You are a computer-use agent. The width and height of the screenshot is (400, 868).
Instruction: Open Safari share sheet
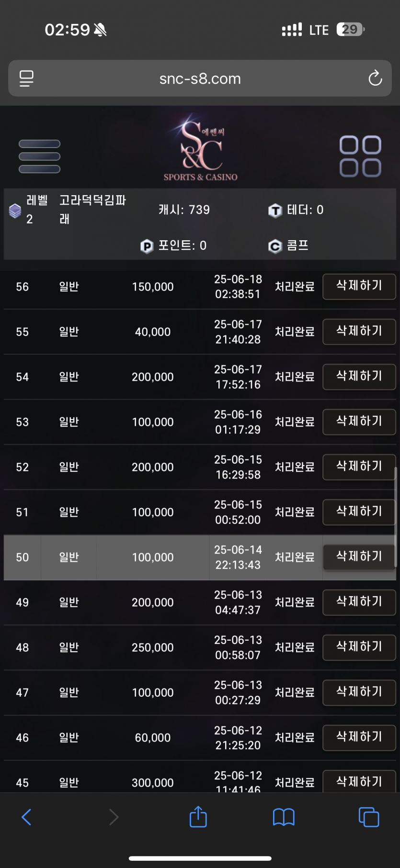198,817
